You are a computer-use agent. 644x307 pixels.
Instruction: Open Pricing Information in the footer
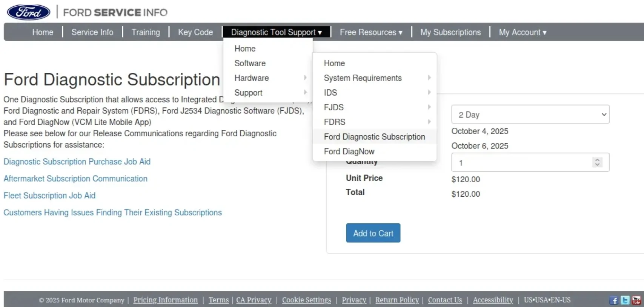pos(166,300)
